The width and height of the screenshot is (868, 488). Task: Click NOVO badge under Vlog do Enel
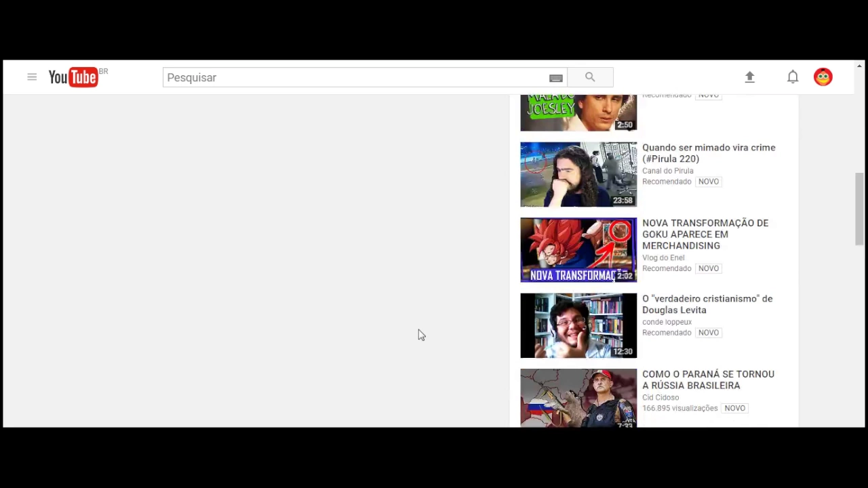tap(709, 268)
